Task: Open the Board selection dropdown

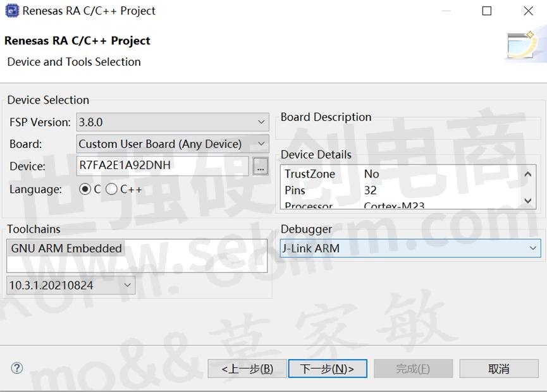Action: point(261,144)
